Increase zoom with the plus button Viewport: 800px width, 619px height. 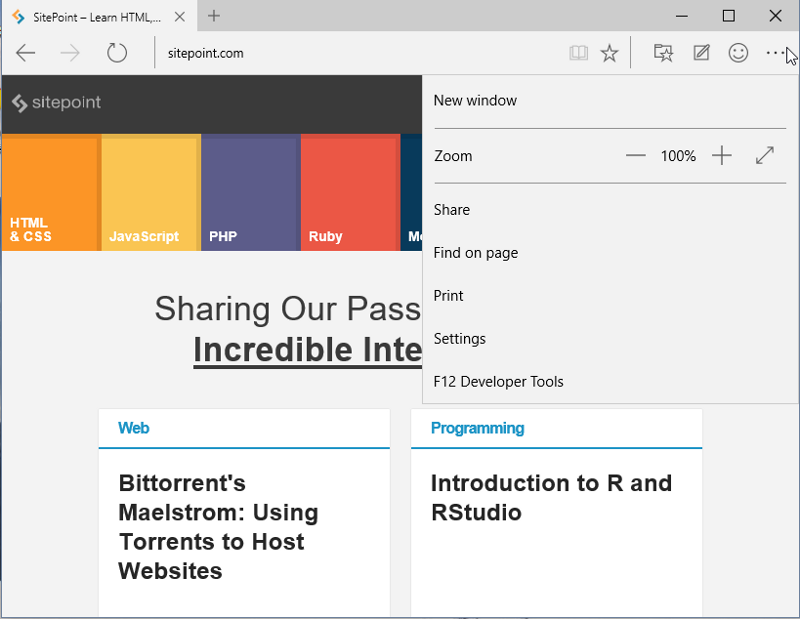722,156
